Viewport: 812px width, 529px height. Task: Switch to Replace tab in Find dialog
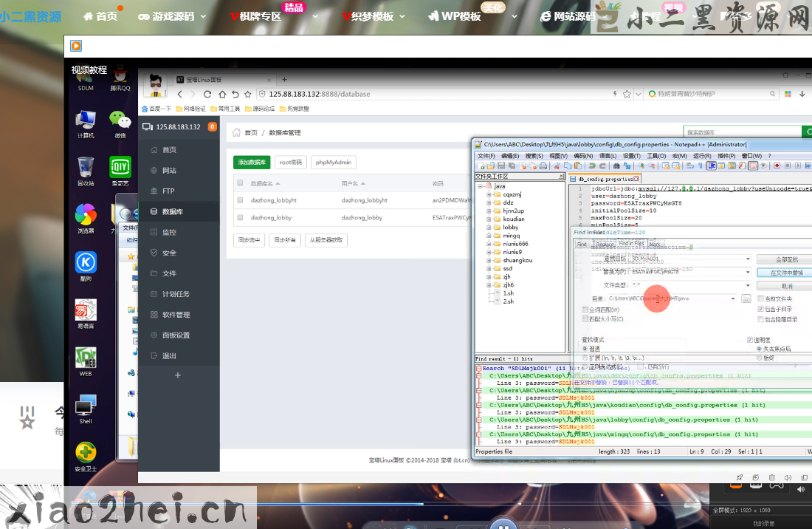point(604,244)
